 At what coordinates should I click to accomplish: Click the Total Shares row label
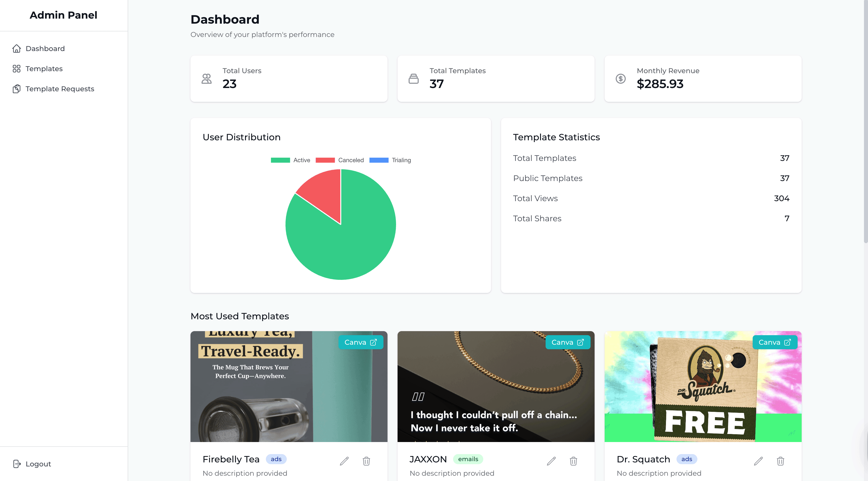tap(537, 219)
